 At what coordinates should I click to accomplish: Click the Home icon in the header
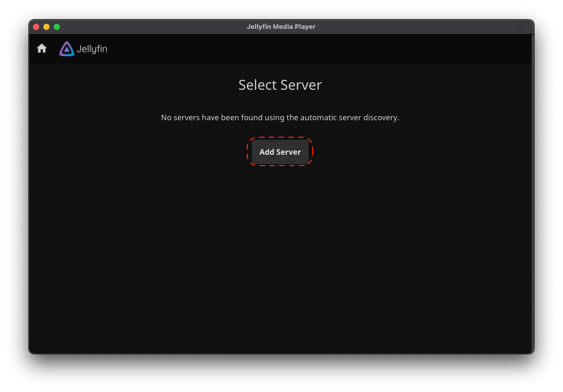(x=42, y=48)
